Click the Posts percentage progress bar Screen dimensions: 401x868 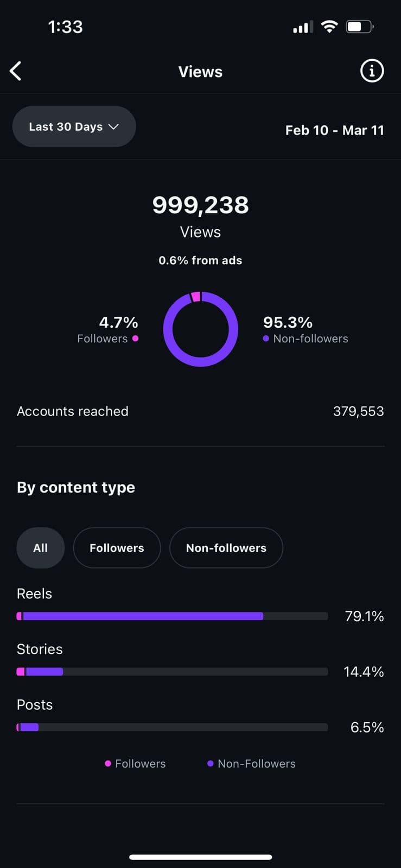pyautogui.click(x=172, y=727)
